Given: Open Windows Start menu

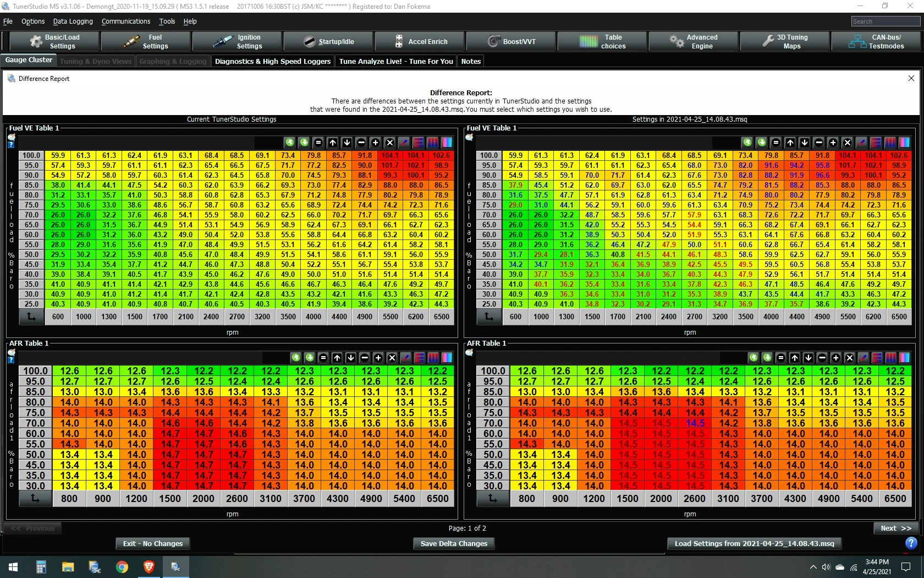Looking at the screenshot, I should (x=13, y=567).
